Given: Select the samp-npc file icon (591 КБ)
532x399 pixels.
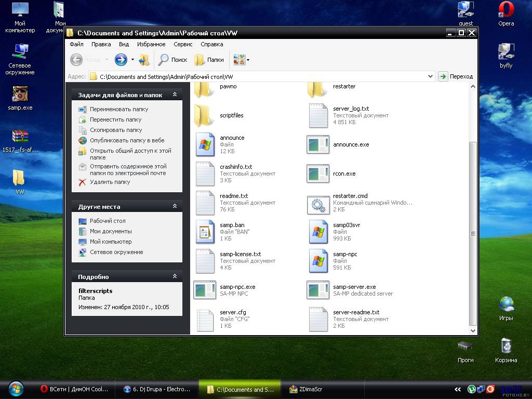Looking at the screenshot, I should tap(318, 261).
